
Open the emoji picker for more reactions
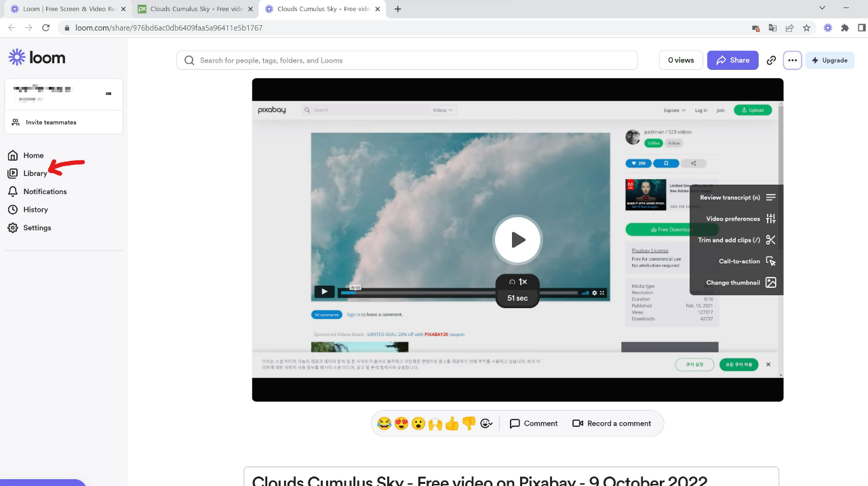(486, 424)
